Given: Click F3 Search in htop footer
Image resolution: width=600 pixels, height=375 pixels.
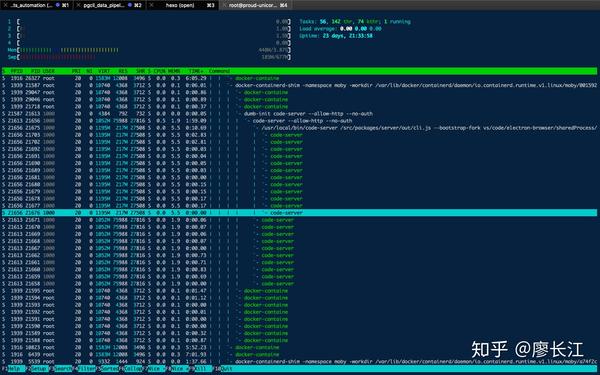Looking at the screenshot, I should pos(60,369).
